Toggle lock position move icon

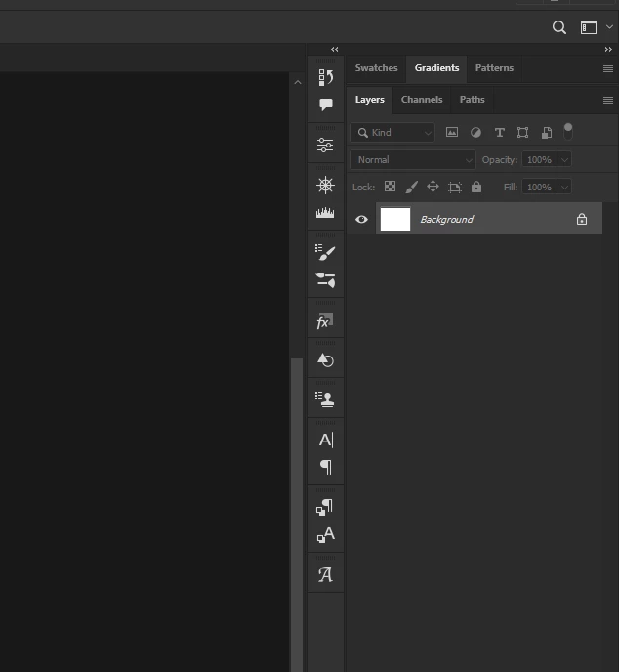[x=433, y=187]
